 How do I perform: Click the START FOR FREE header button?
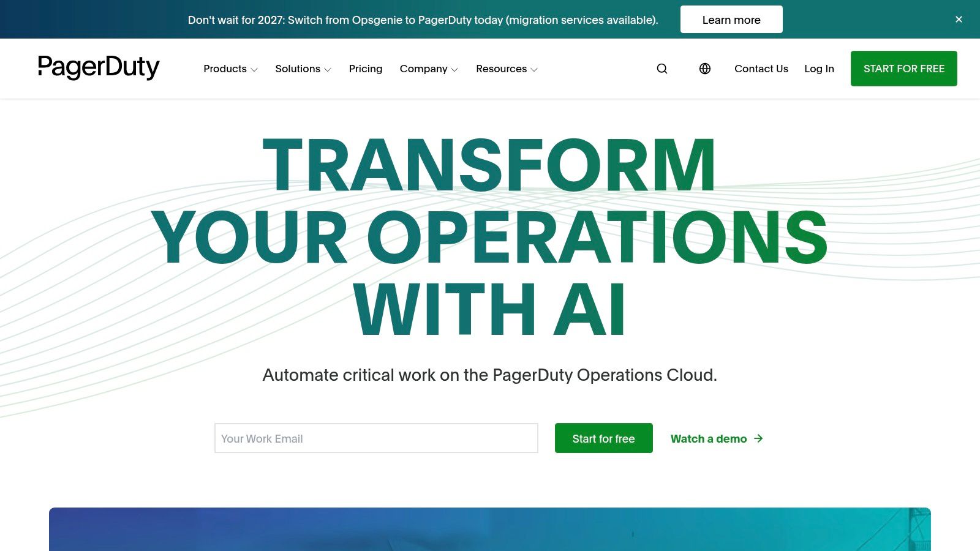904,69
